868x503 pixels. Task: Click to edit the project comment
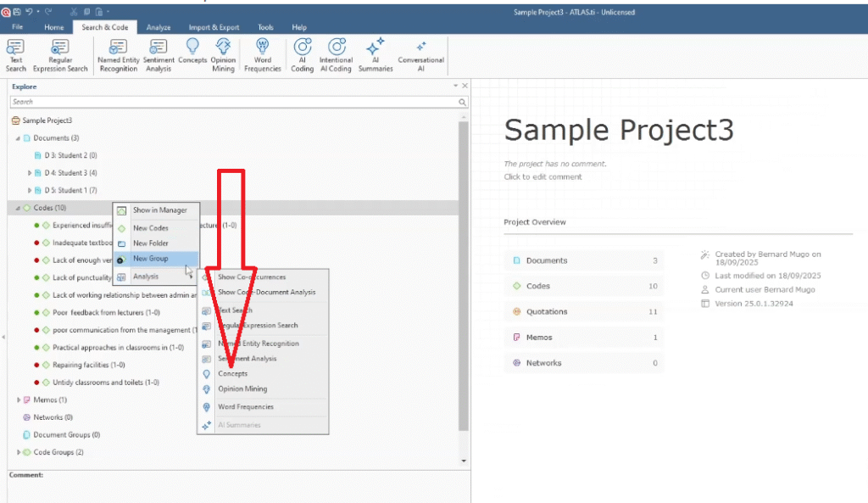[542, 177]
